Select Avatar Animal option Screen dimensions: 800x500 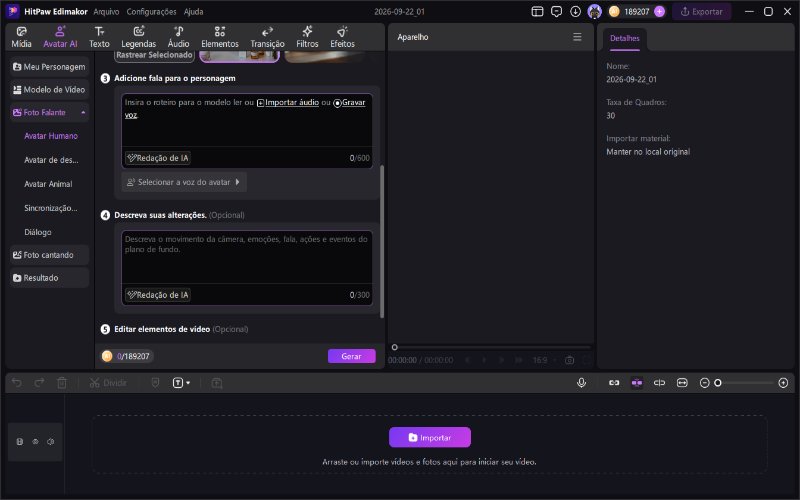point(48,184)
